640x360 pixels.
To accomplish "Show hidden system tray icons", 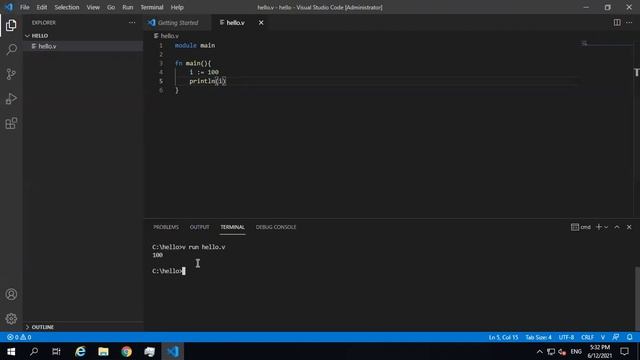I will point(540,351).
